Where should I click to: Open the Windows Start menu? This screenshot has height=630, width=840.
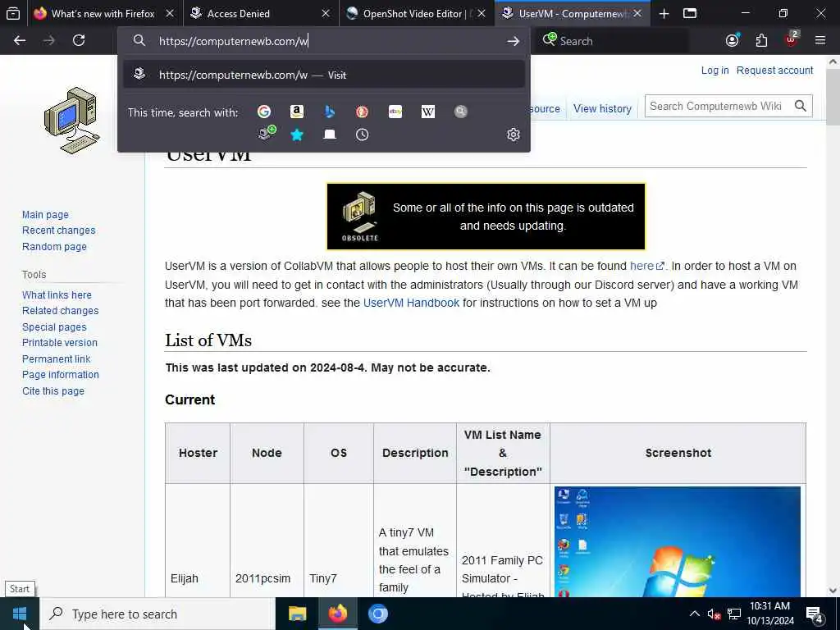20,614
